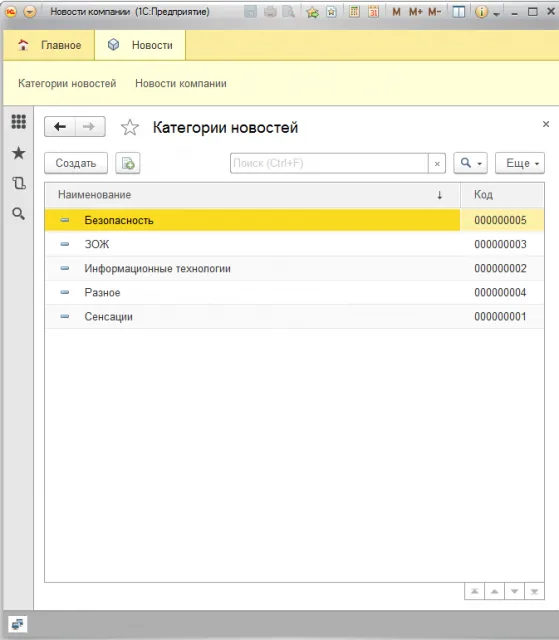Click the yellow info icon

tap(481, 12)
